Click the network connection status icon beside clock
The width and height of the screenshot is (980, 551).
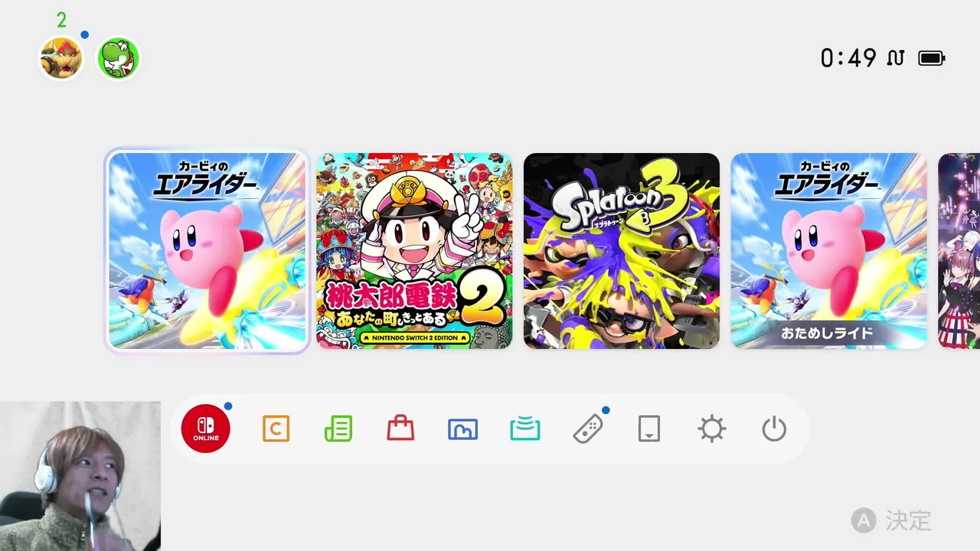pos(896,58)
